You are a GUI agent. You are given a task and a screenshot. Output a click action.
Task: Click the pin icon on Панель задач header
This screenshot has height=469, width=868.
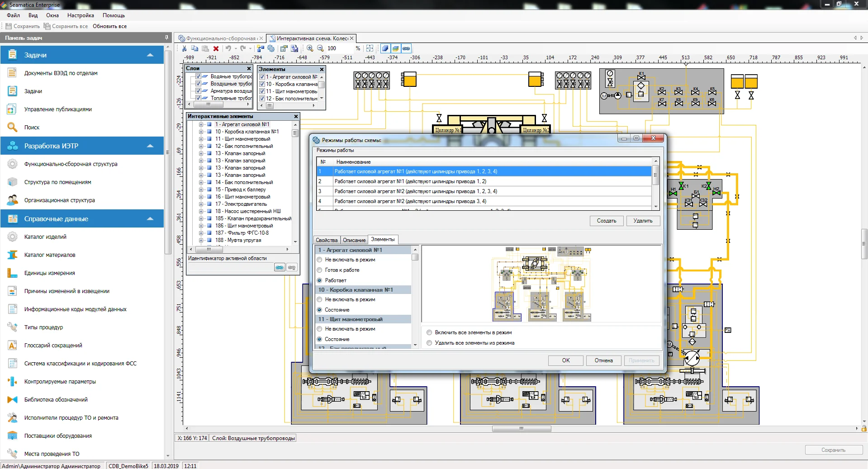tap(167, 38)
